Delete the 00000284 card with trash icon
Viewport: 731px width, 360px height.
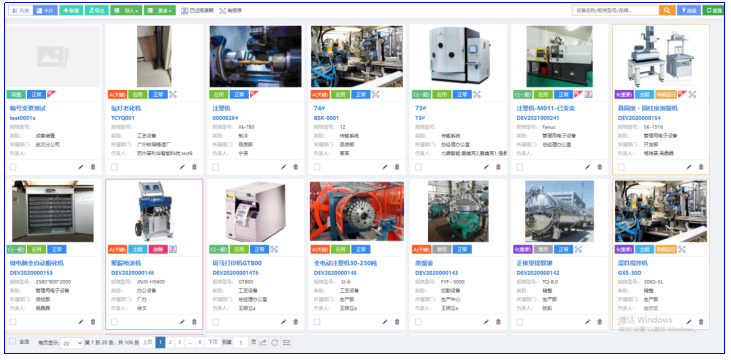click(296, 167)
